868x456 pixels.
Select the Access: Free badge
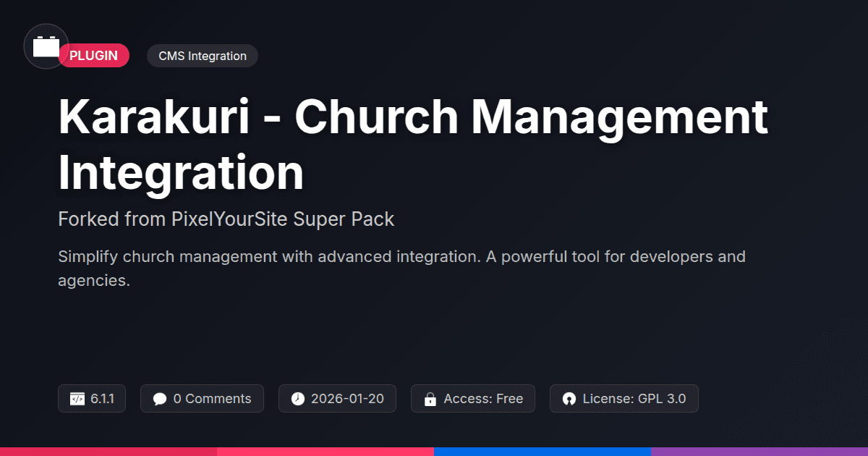click(472, 398)
